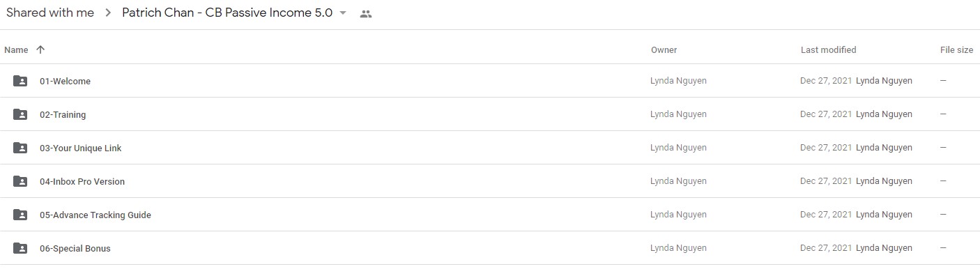Click the shared people icon beside folder title
Screen dimensions: 980x269
tap(366, 14)
